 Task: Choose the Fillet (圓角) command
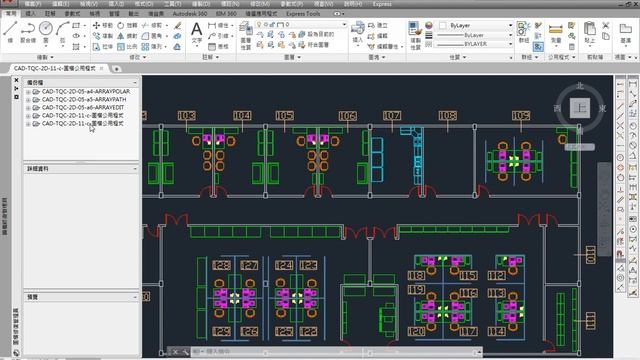[152, 36]
